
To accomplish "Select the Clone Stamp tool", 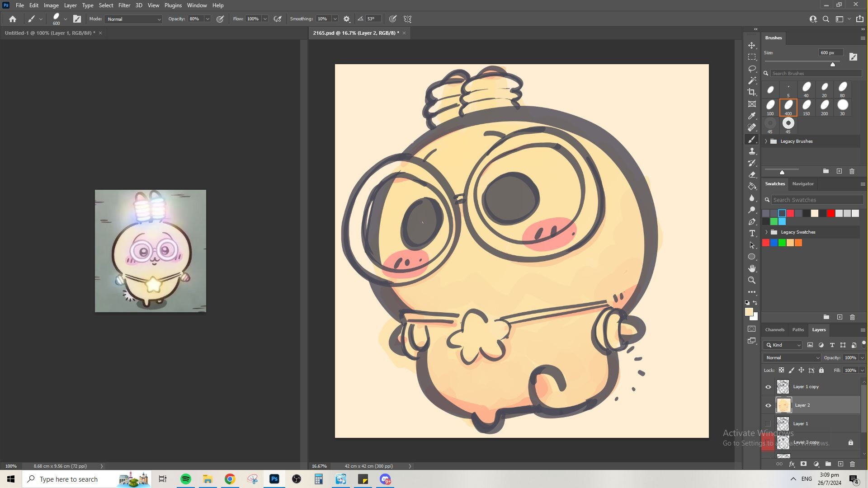I will pos(752,151).
